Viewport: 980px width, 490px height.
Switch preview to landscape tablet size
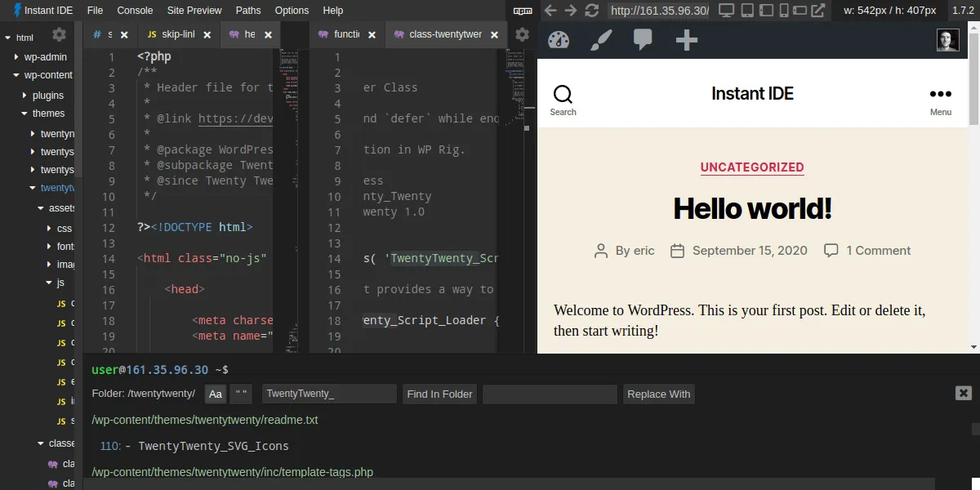click(x=765, y=11)
